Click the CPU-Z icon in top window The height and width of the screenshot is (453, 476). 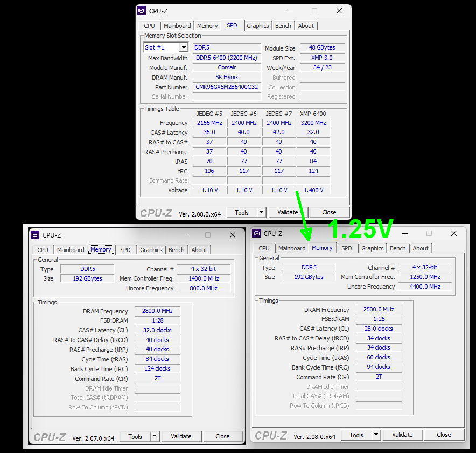click(142, 11)
